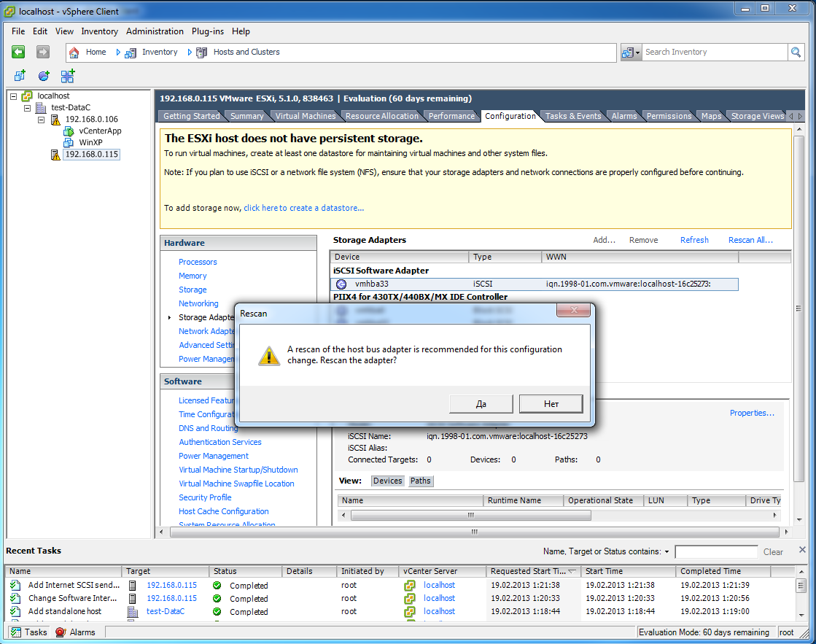Open the Inventory menu
The height and width of the screenshot is (644, 816).
99,31
